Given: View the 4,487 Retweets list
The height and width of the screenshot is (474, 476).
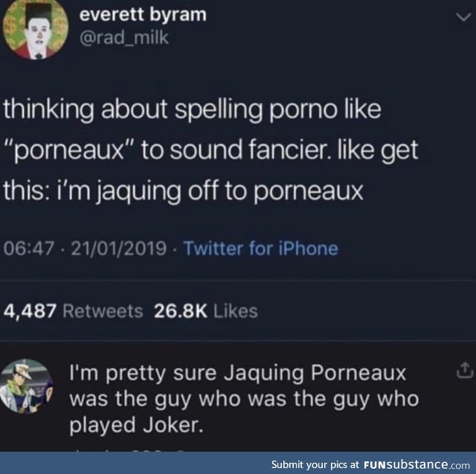Looking at the screenshot, I should (x=73, y=311).
